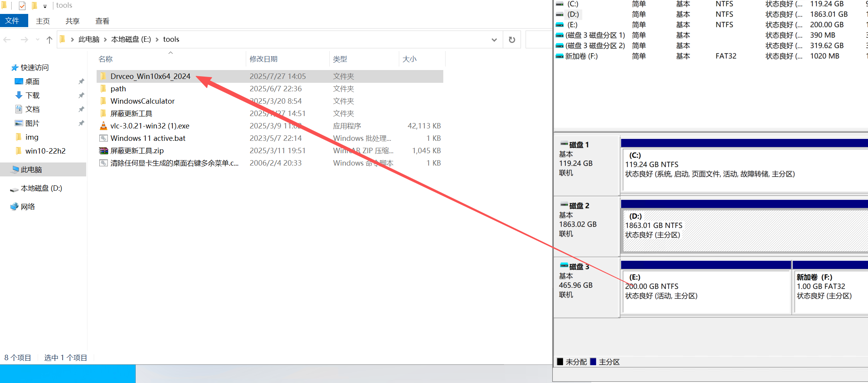The width and height of the screenshot is (868, 383).
Task: Select 本地磁盘 (D:) in the navigation pane
Action: click(x=41, y=188)
